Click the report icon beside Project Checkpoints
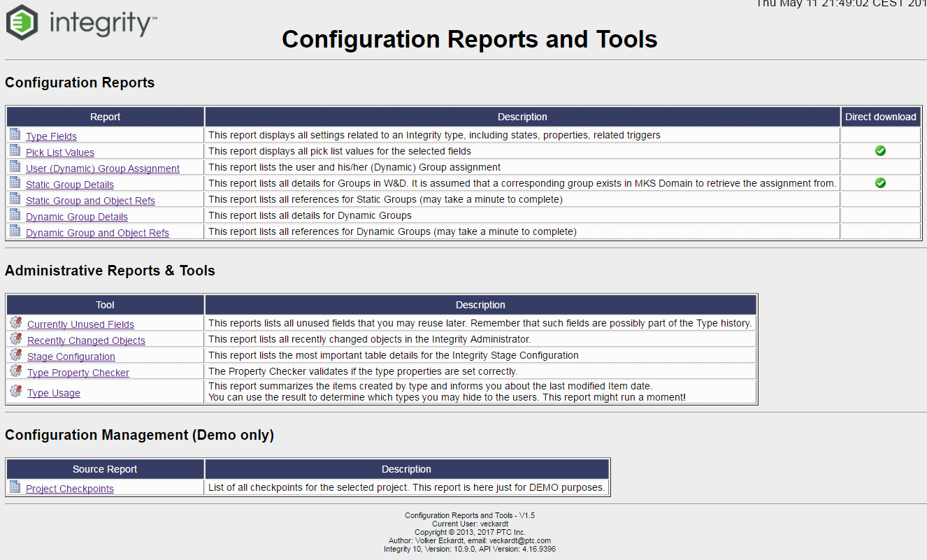927x560 pixels. tap(15, 487)
